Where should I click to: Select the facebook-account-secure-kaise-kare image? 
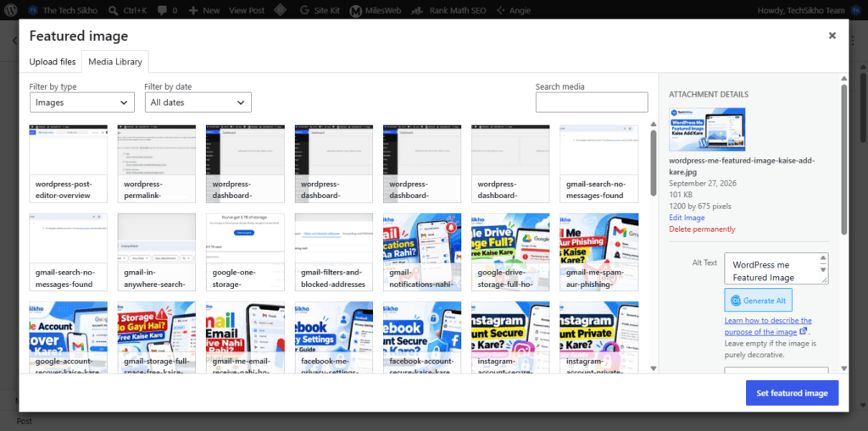tap(422, 338)
